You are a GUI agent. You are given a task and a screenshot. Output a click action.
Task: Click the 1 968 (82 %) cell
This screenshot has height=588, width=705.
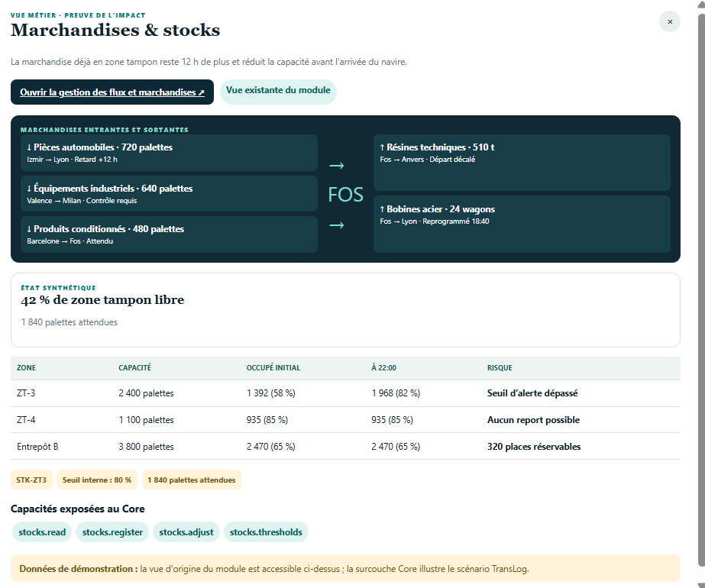[396, 393]
